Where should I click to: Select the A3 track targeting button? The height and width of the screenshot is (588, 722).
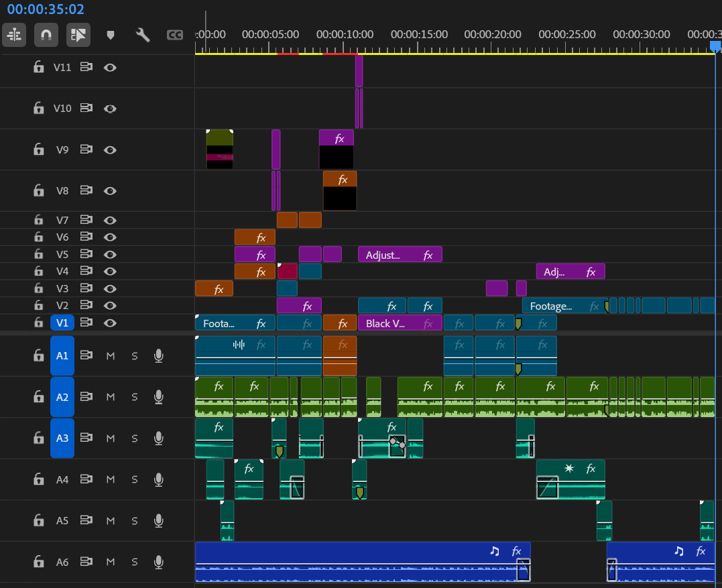62,438
